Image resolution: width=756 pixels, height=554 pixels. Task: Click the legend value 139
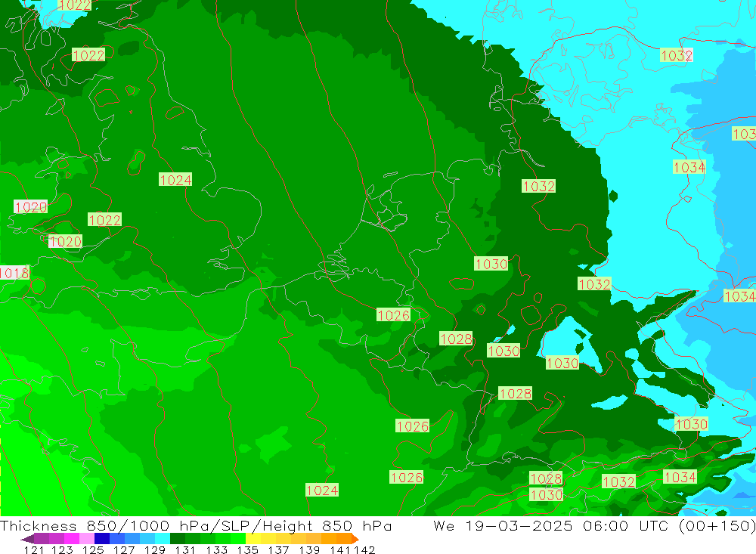pyautogui.click(x=309, y=549)
